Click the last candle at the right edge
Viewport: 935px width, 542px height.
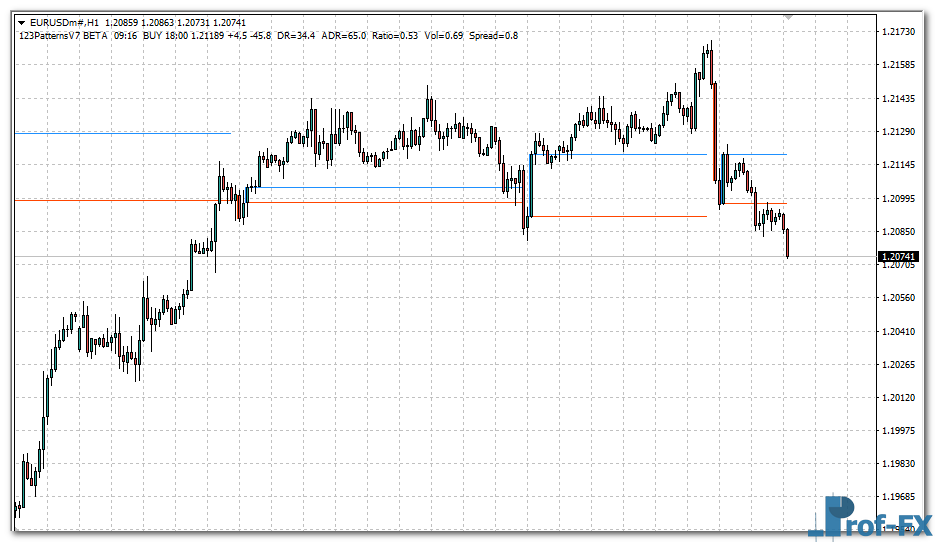point(788,243)
